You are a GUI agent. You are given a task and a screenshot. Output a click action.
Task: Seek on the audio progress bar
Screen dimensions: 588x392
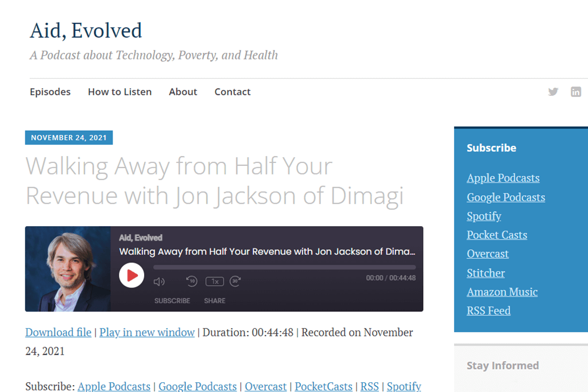click(x=284, y=267)
